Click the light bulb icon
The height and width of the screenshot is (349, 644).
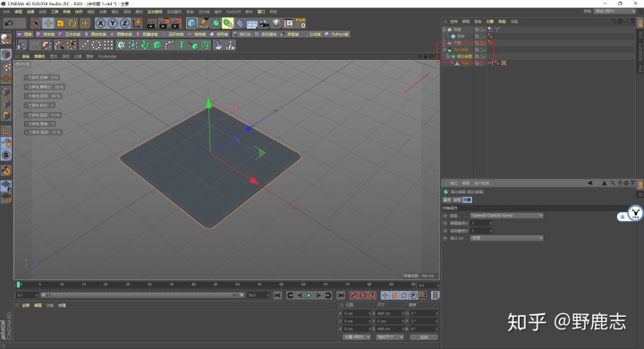tap(276, 23)
